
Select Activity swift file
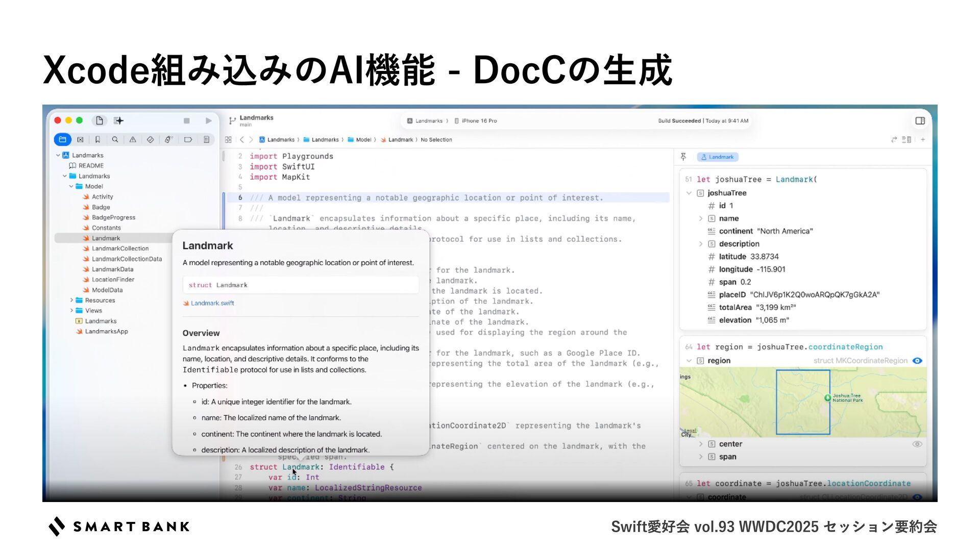click(98, 196)
